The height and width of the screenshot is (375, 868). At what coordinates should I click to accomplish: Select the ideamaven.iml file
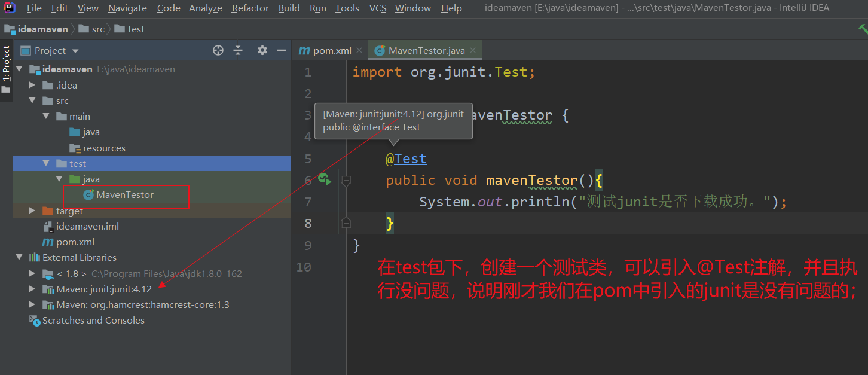[81, 226]
